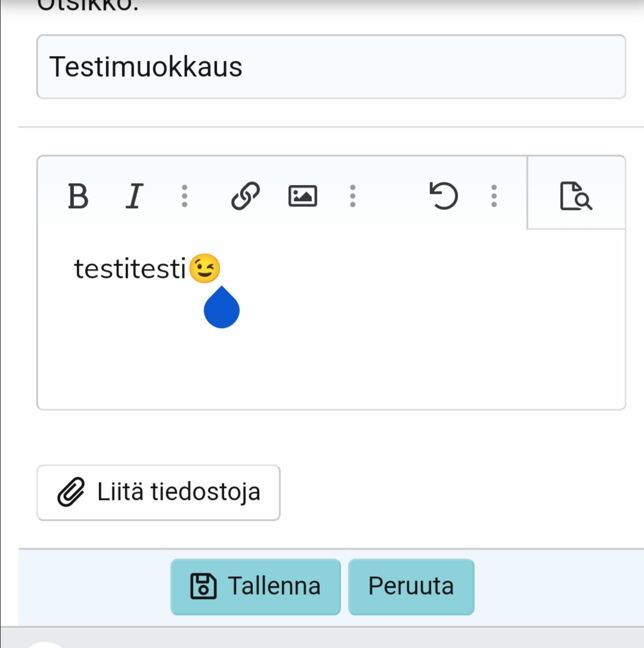
Task: Insert a hyperlink with the link icon
Action: (x=246, y=196)
